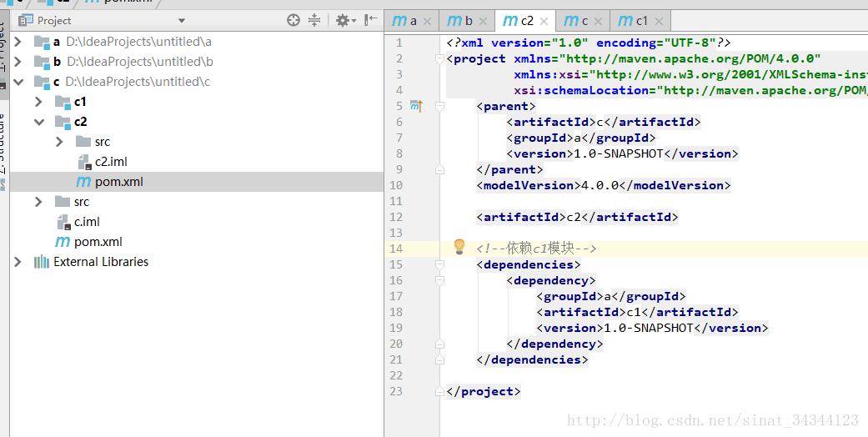
Task: Click the intention lightbulb on line 14
Action: [459, 247]
